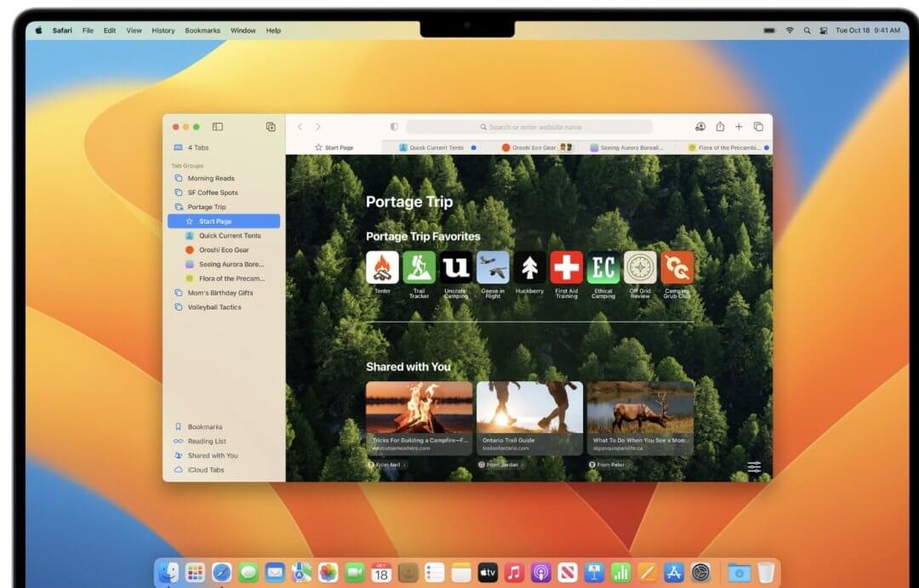The image size is (919, 588).
Task: Click the search or address field
Action: pyautogui.click(x=529, y=127)
